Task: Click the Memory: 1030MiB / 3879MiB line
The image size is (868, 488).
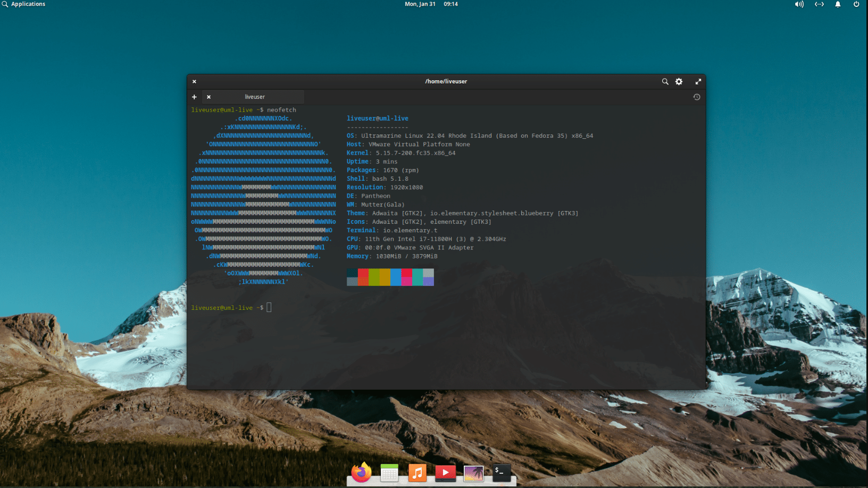Action: pos(392,256)
